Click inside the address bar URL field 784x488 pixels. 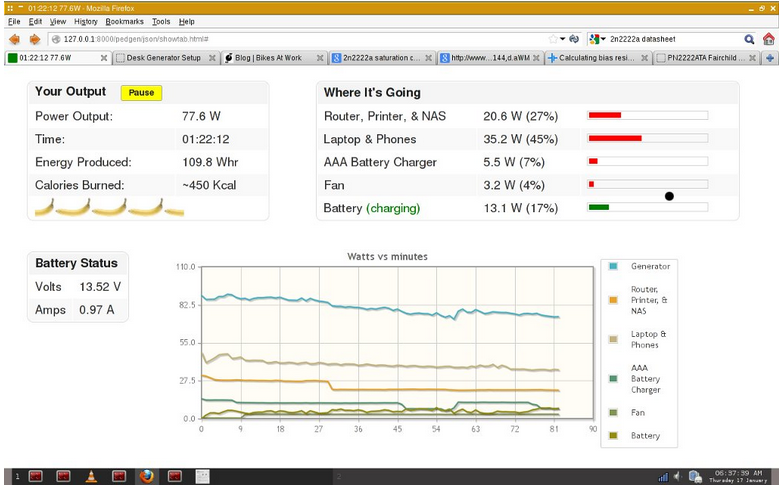tap(300, 39)
